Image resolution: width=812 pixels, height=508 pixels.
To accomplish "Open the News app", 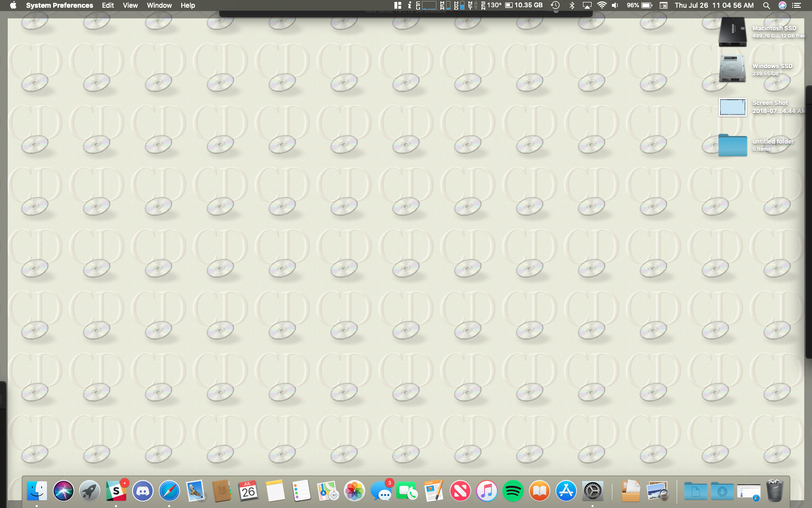I will pyautogui.click(x=460, y=491).
